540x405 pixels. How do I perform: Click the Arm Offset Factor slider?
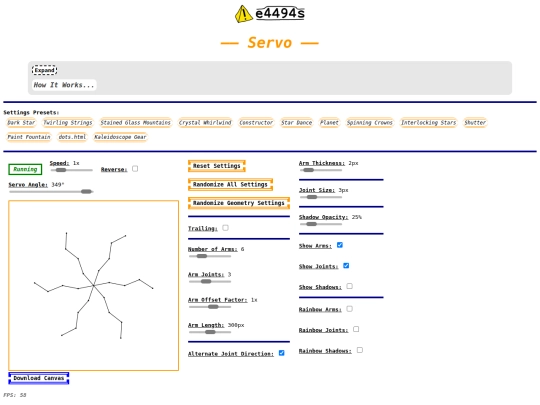tap(210, 307)
